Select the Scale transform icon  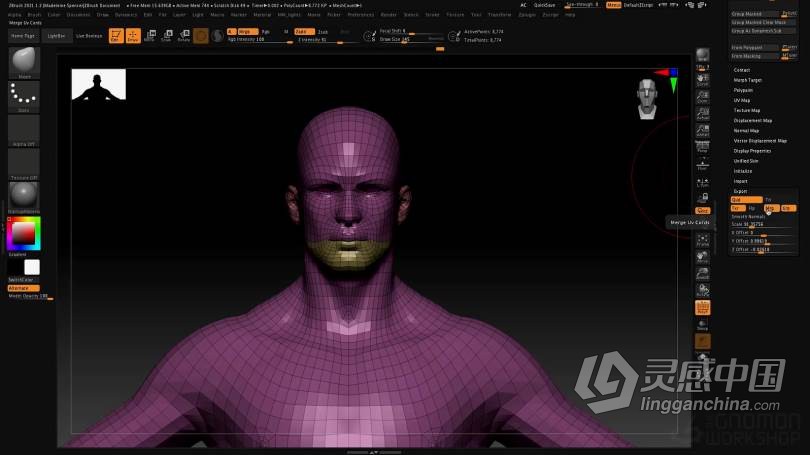click(167, 36)
